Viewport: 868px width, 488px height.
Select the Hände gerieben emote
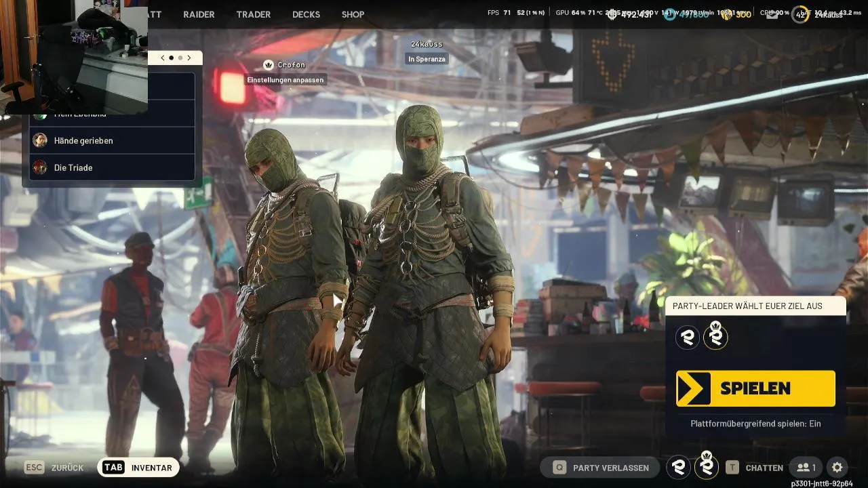click(112, 140)
